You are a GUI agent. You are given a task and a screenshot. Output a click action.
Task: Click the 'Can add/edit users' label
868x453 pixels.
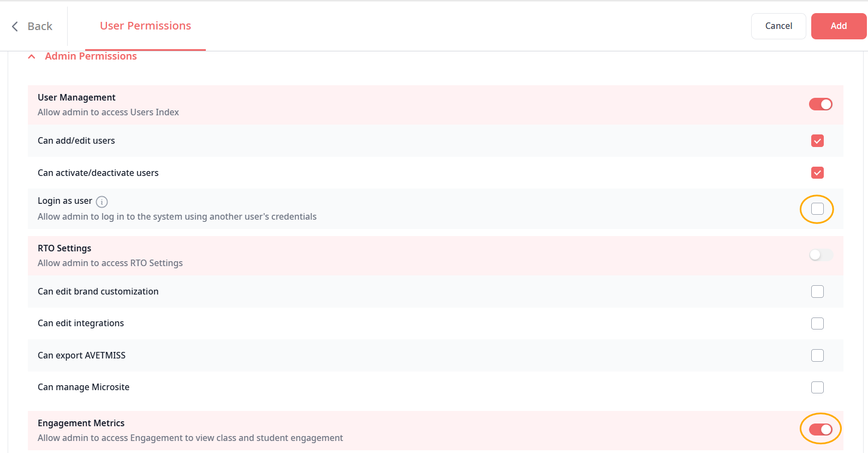pos(76,140)
